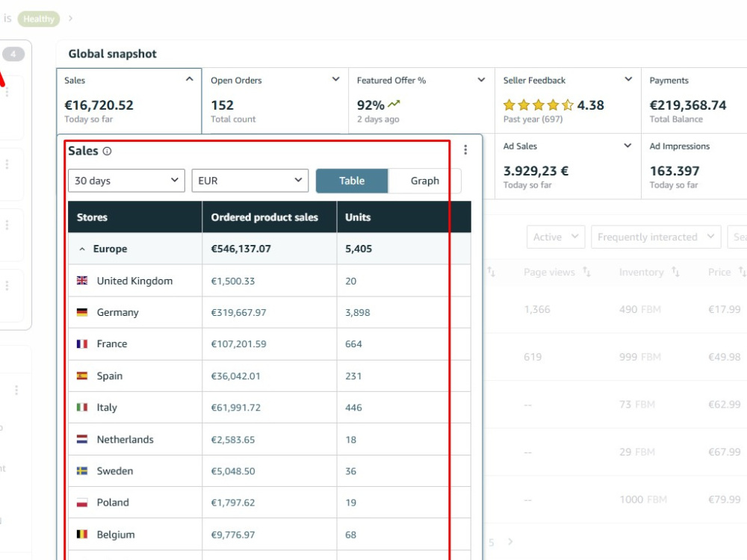Click the inventory value 490 FBM
The image size is (747, 560).
[640, 310]
